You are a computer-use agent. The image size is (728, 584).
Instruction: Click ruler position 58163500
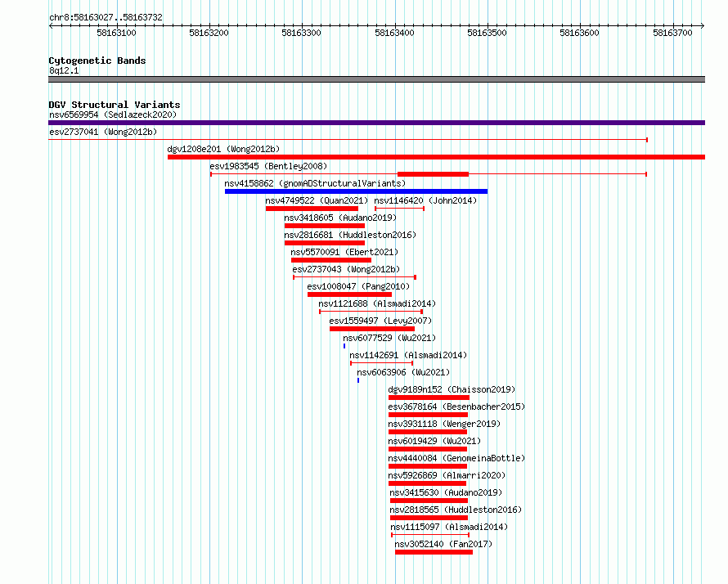pos(487,33)
